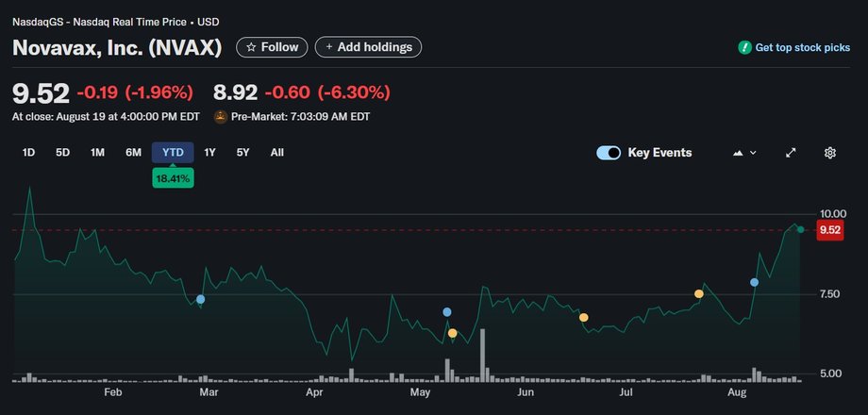Click the closing price 9.52 headline

pos(41,93)
